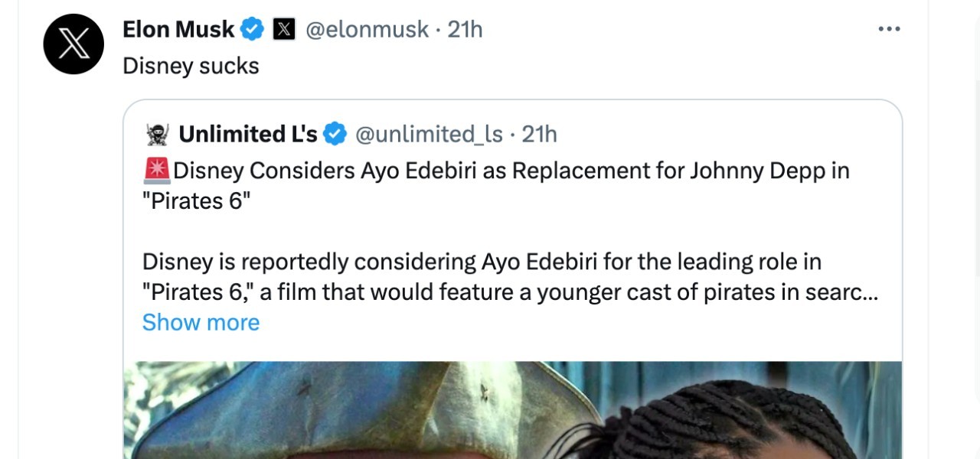This screenshot has height=459, width=980.
Task: Click the "Disney sucks" post text
Action: [x=191, y=66]
